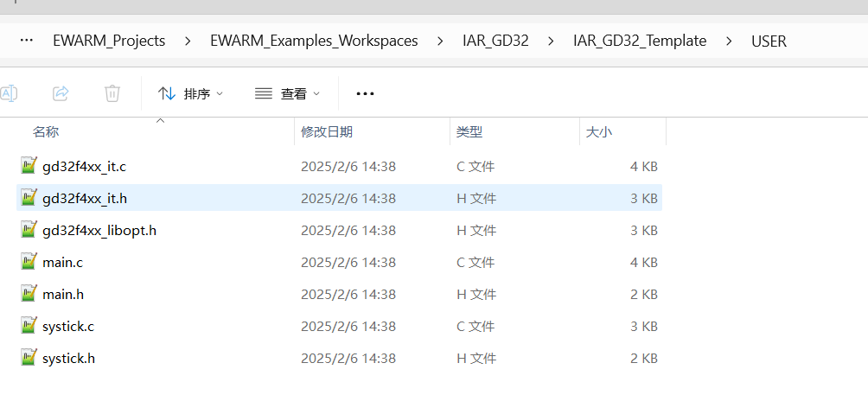Sort by 类型 column header
The height and width of the screenshot is (414, 868).
click(x=469, y=131)
